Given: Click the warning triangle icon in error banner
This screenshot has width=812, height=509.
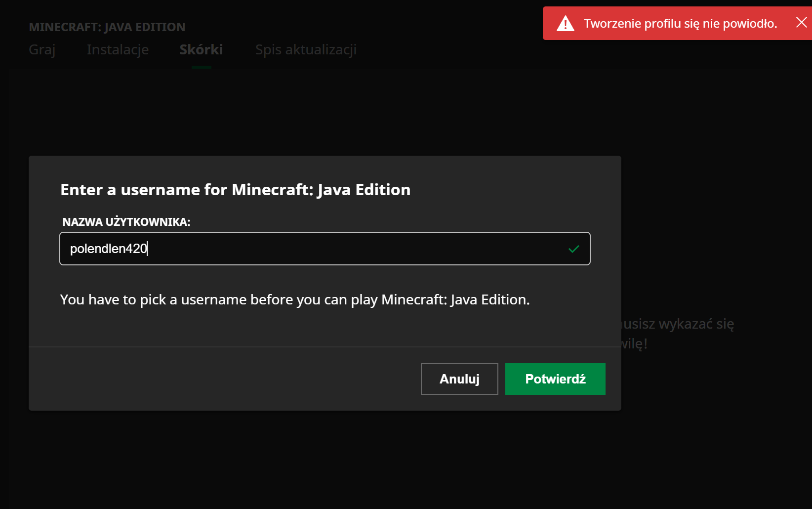Looking at the screenshot, I should pyautogui.click(x=566, y=23).
